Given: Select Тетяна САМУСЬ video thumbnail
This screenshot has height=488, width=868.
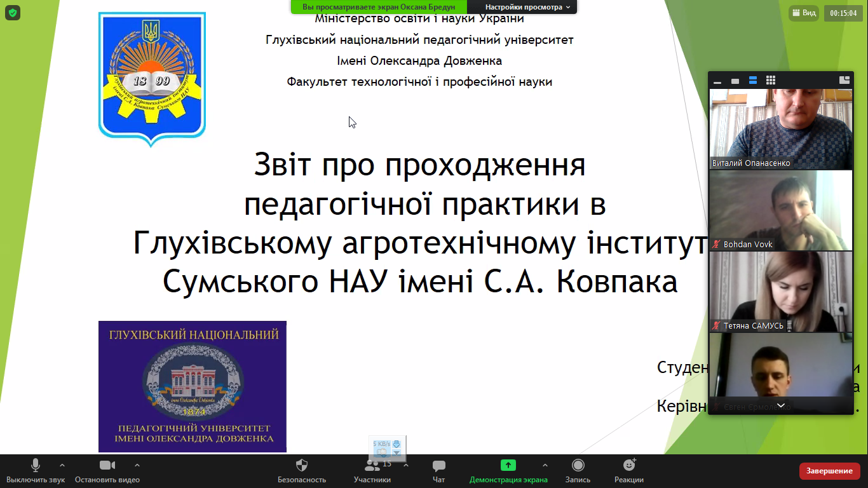Looking at the screenshot, I should [781, 292].
